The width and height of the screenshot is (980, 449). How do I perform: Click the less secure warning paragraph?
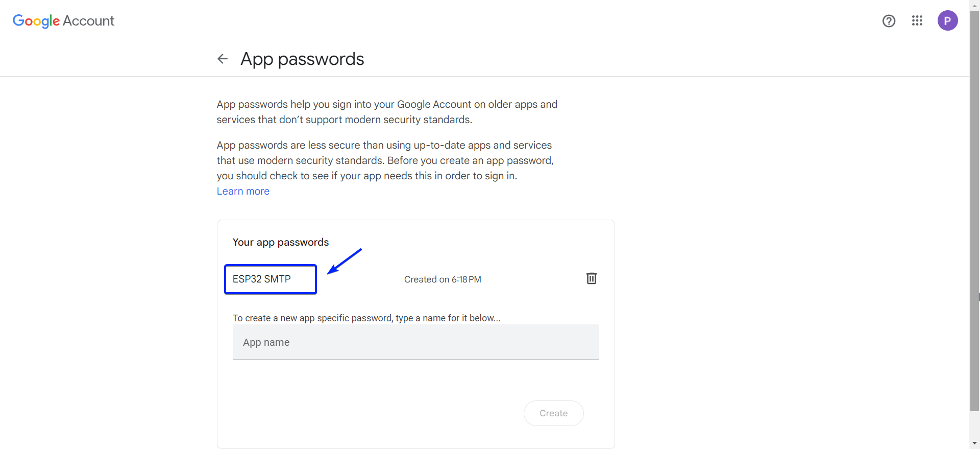(x=385, y=160)
